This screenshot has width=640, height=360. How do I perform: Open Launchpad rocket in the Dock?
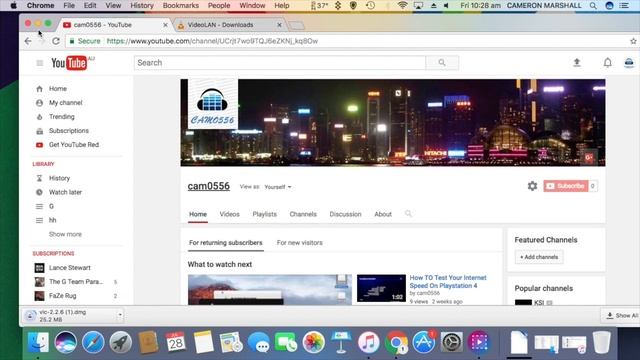pyautogui.click(x=120, y=342)
